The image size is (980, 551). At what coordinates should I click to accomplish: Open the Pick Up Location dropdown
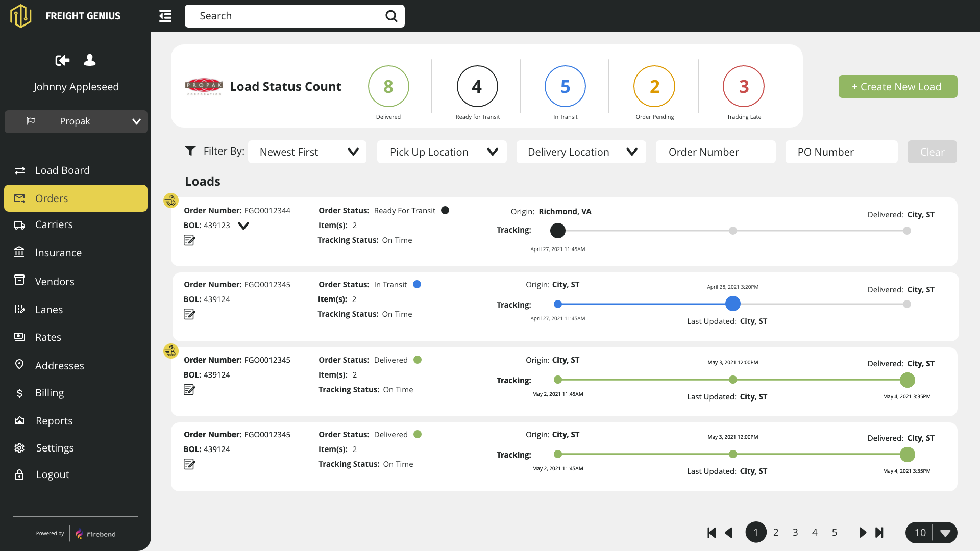442,152
